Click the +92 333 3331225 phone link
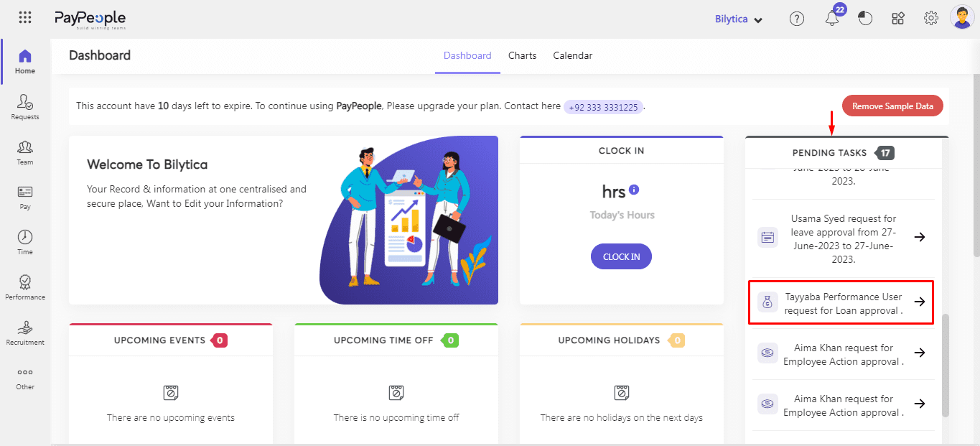Image resolution: width=980 pixels, height=446 pixels. (x=603, y=107)
